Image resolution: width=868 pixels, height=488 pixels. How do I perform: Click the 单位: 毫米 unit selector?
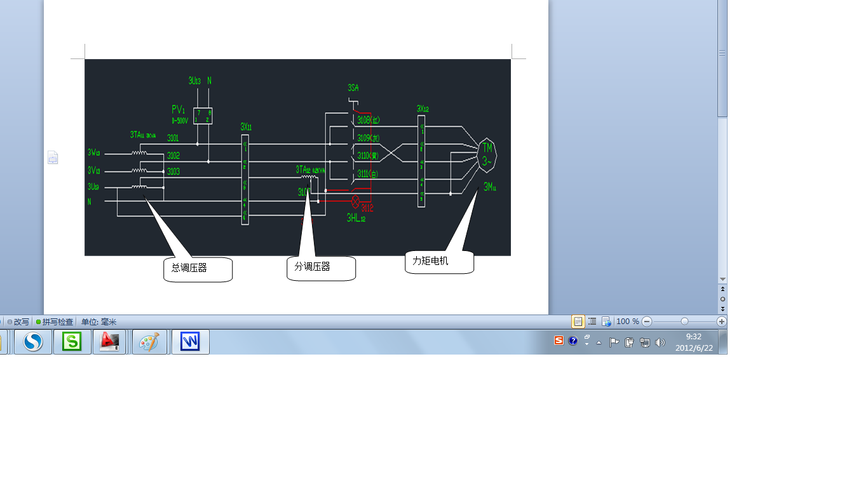[x=98, y=322]
